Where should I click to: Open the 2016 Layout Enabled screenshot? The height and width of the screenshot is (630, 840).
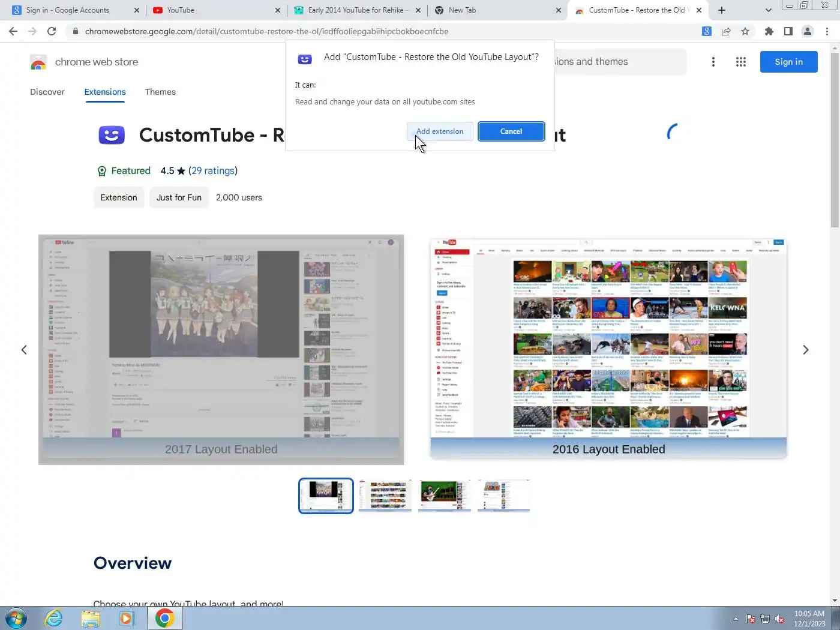608,349
